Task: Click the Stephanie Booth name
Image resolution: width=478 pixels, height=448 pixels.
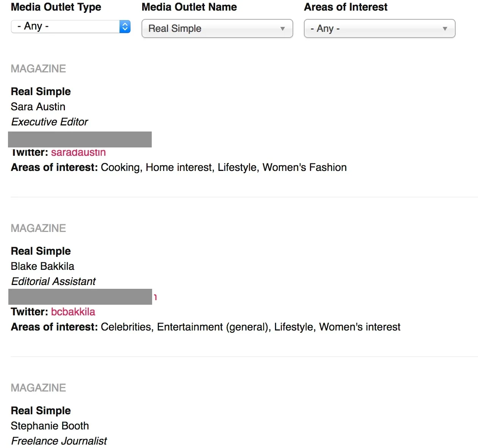Action: [x=50, y=426]
